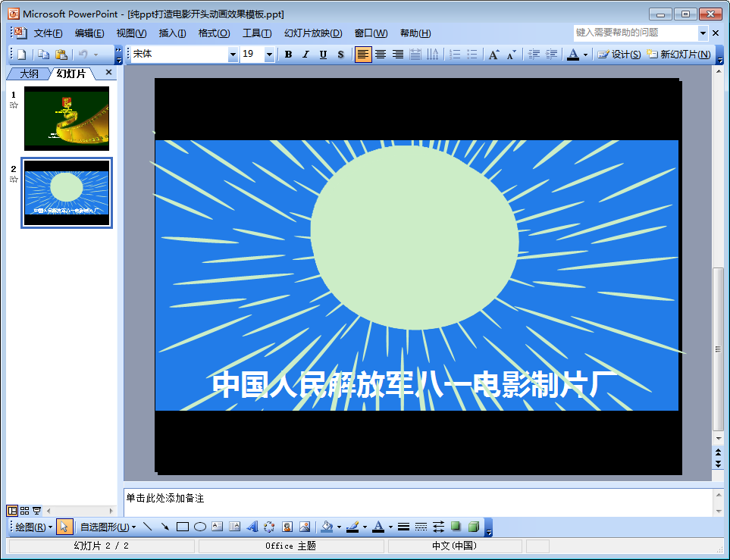Insert picture from file icon
The image size is (730, 560).
[305, 527]
